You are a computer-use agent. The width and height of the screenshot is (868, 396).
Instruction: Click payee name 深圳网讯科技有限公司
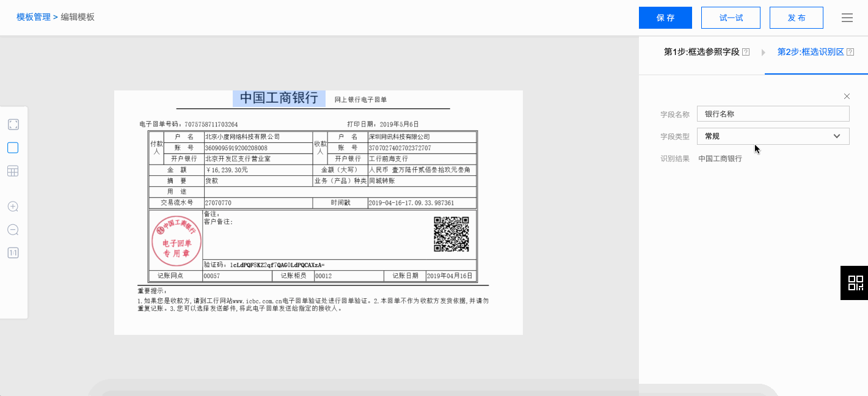click(399, 137)
